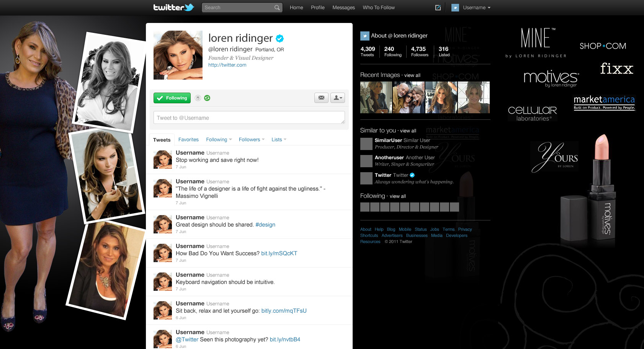
Task: Click the @Twitter mention link
Action: 187,339
